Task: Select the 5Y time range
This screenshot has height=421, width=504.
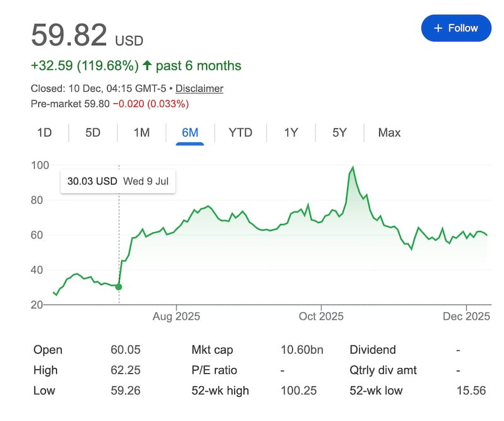Action: pos(339,133)
